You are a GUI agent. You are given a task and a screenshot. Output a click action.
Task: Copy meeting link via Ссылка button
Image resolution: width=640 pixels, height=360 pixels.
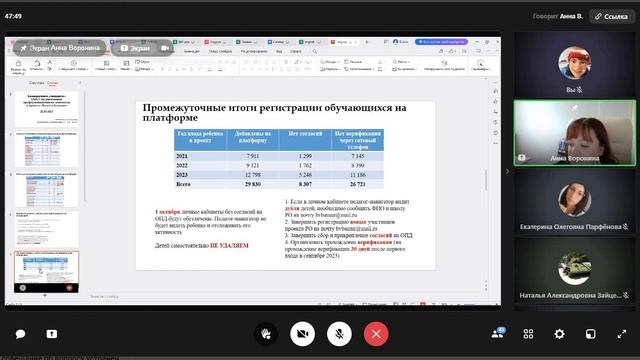point(611,16)
